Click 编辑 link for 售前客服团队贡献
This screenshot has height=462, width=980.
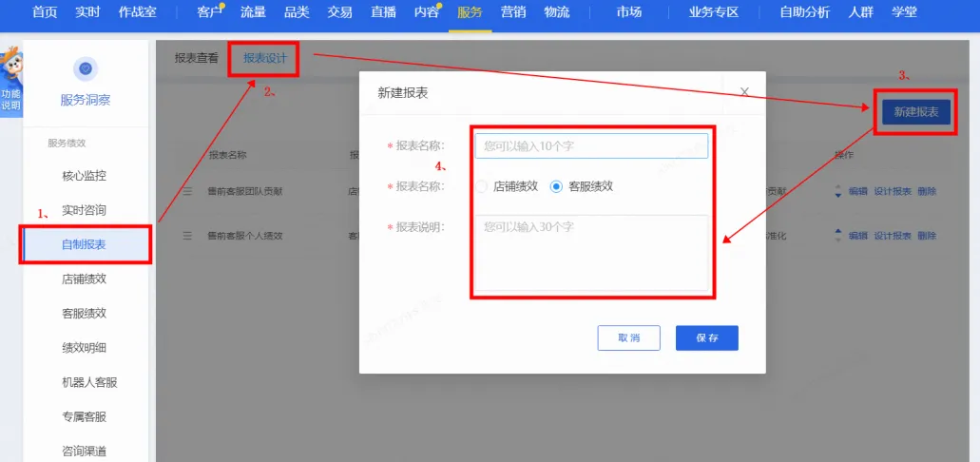857,192
